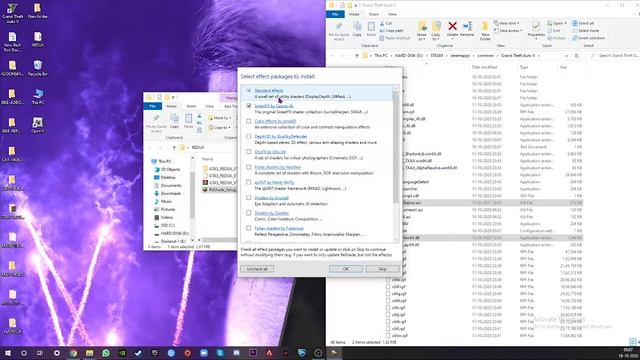Check the OtisFX by Otis Inf checkbox
Image resolution: width=640 pixels, height=360 pixels.
coord(249,152)
